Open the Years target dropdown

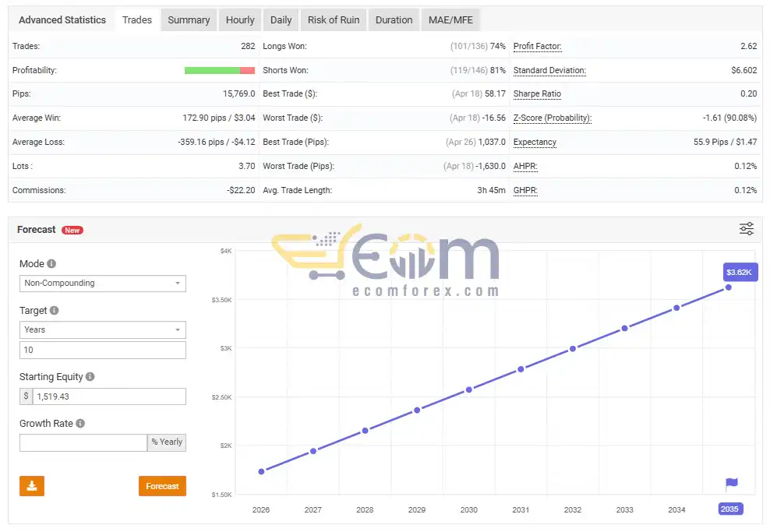[103, 329]
